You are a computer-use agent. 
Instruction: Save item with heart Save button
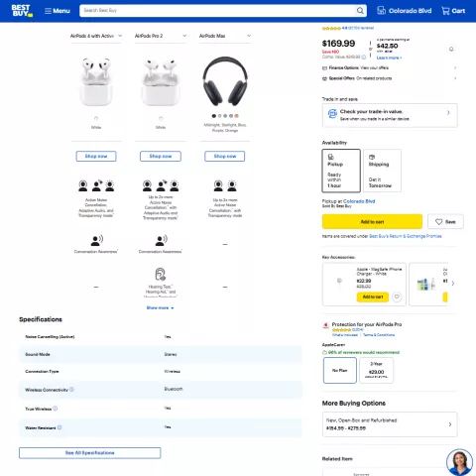[445, 222]
